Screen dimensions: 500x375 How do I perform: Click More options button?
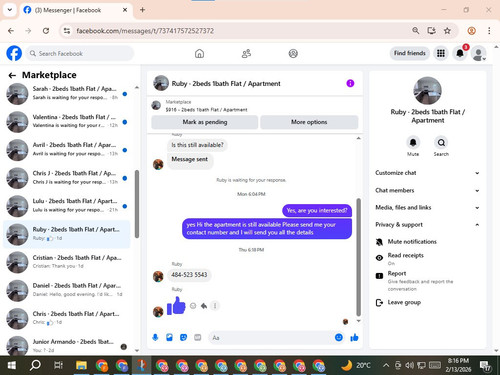(x=309, y=122)
